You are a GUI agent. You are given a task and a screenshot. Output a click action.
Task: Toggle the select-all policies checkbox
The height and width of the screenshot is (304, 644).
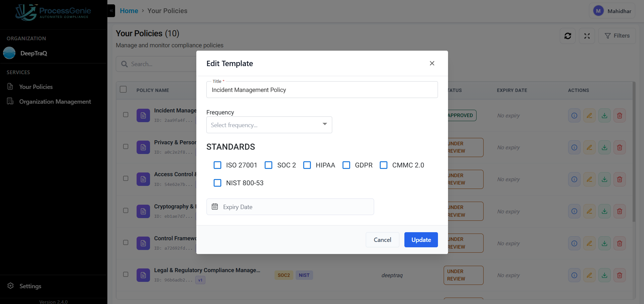(123, 89)
